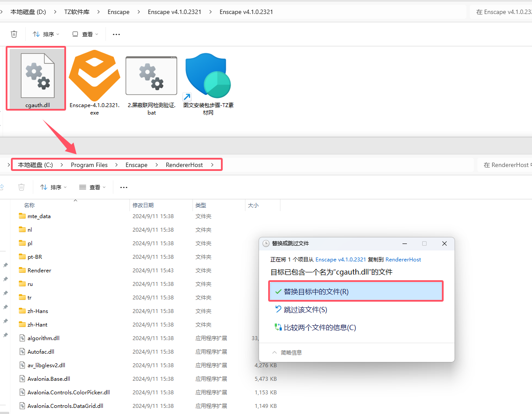This screenshot has height=414, width=532.
Task: Open more options ellipsis in RendererHost window
Action: click(x=124, y=187)
